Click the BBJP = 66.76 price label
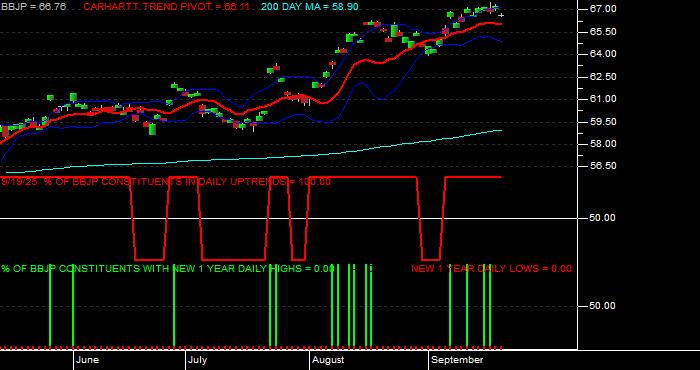The image size is (700, 370). tap(33, 7)
